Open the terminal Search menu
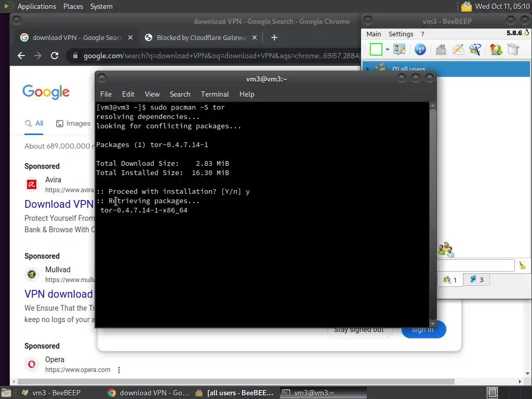Screen dimensions: 532x399 click(x=180, y=94)
